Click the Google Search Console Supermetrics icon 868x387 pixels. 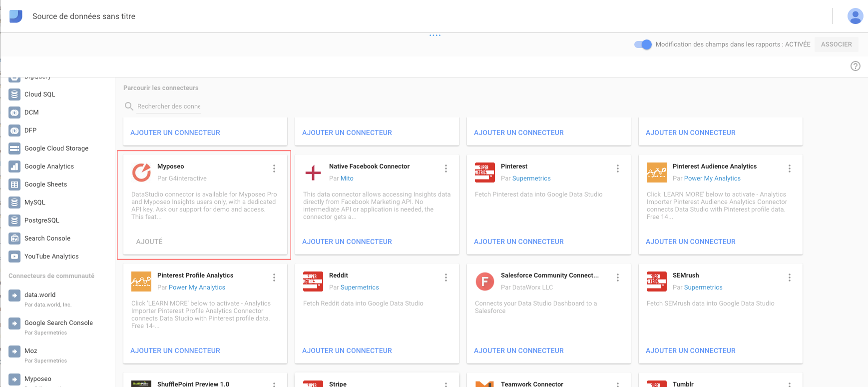tap(14, 323)
